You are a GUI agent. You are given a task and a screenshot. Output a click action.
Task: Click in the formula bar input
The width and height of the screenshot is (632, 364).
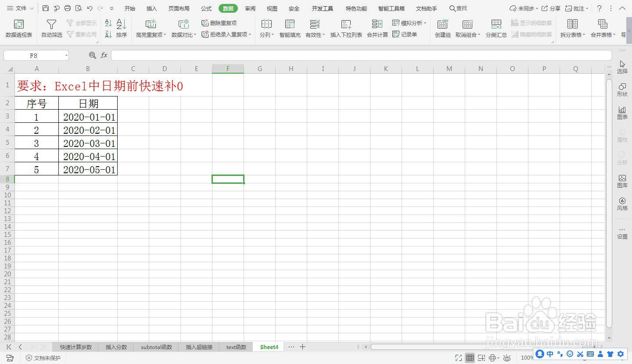click(x=361, y=55)
